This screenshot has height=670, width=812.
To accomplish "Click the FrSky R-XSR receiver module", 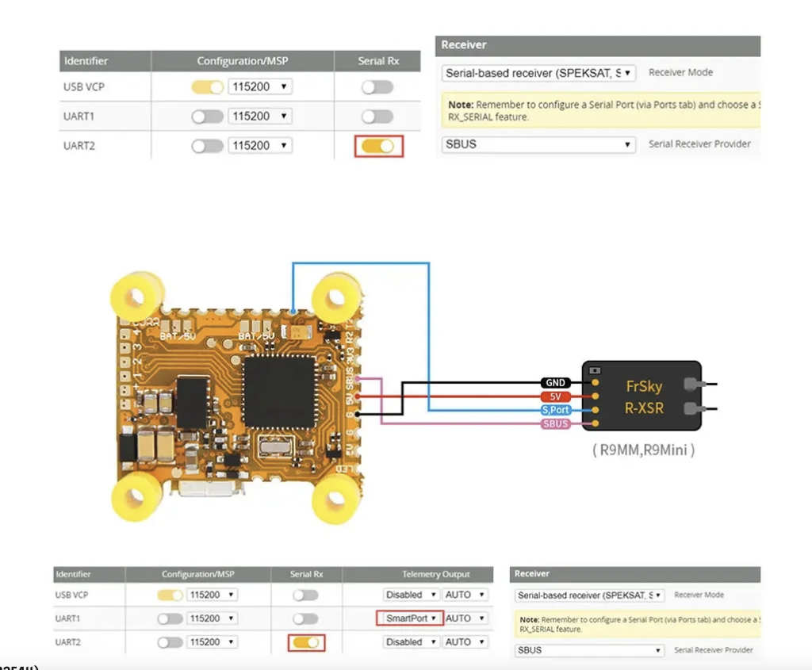I will click(x=642, y=396).
